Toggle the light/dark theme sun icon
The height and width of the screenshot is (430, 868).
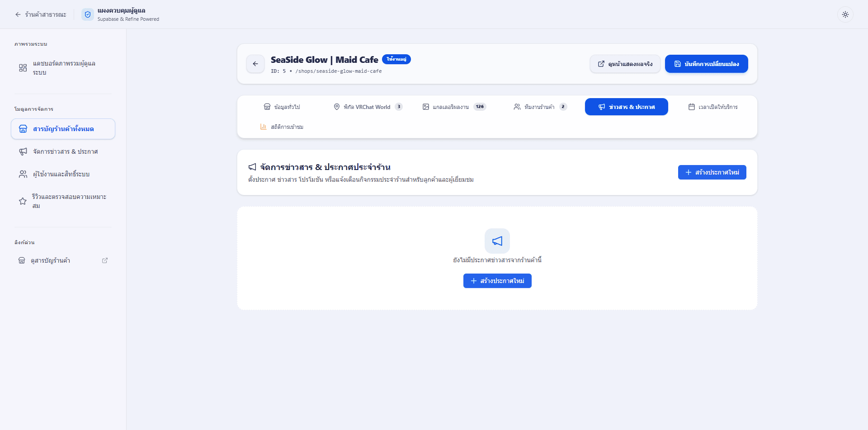(x=845, y=14)
